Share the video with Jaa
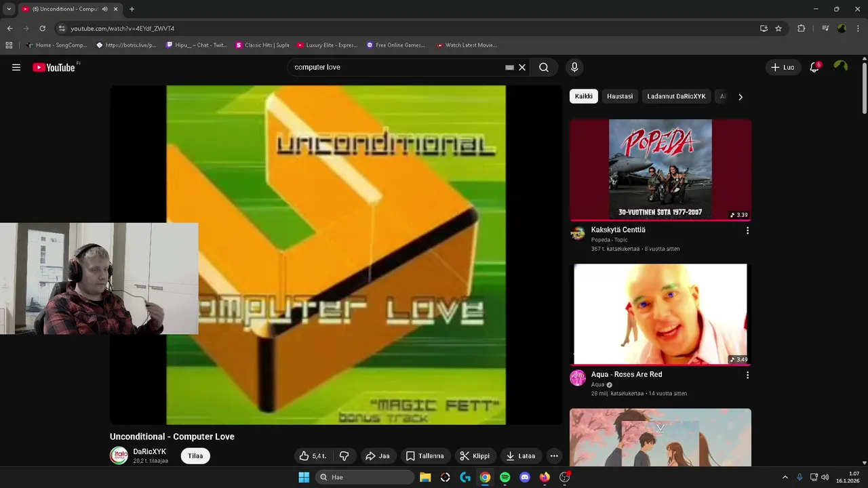The width and height of the screenshot is (868, 488). click(x=378, y=456)
